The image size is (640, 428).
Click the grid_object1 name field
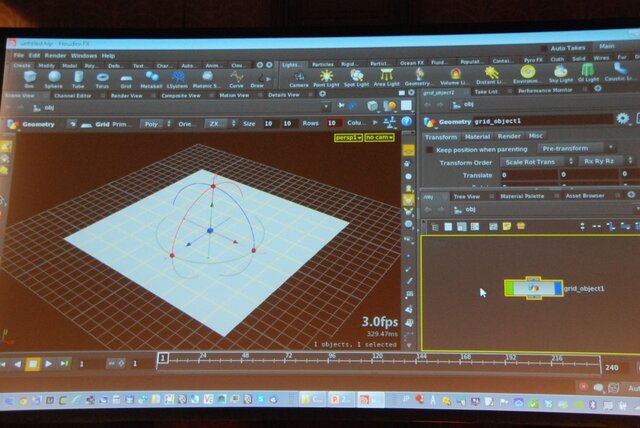point(543,120)
